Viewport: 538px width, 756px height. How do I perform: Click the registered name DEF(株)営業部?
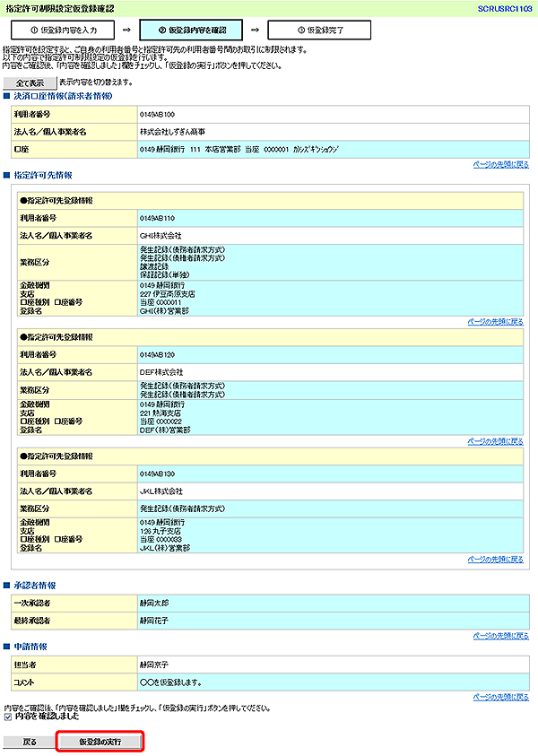pos(165,430)
